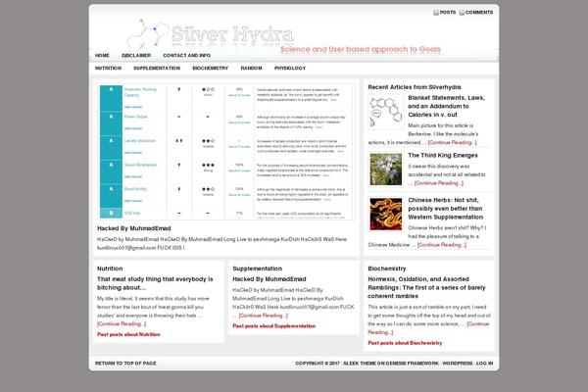The image size is (588, 392).
Task: Open the featured 'Hacked By MuhmadEmad' post title
Action: (134, 228)
